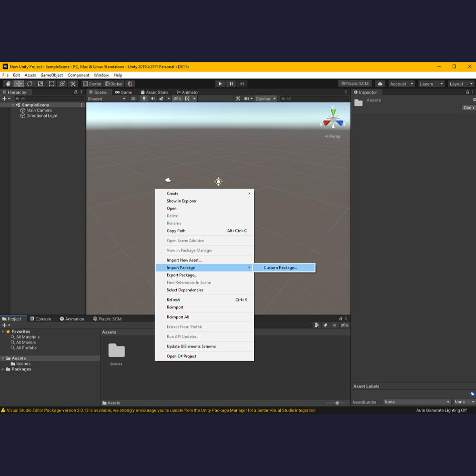Select the Hand tool in the toolbar
Screen dimensions: 476x476
(8, 84)
